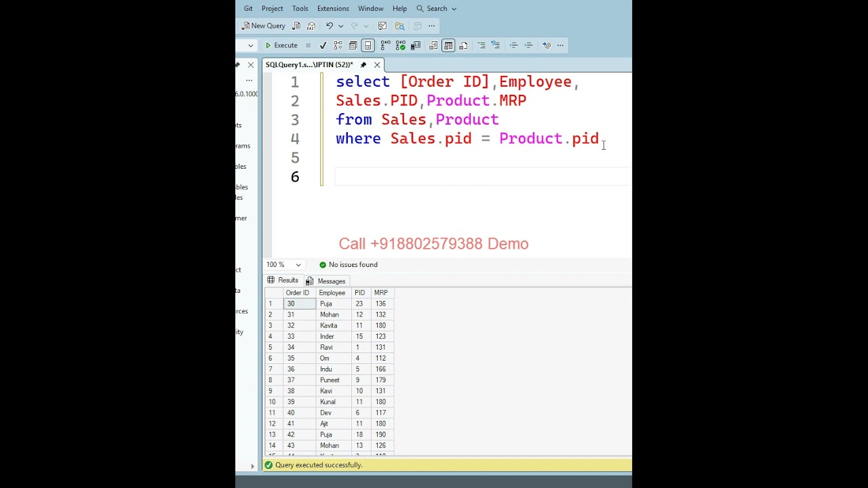Click the Increase Indent icon

click(x=528, y=45)
